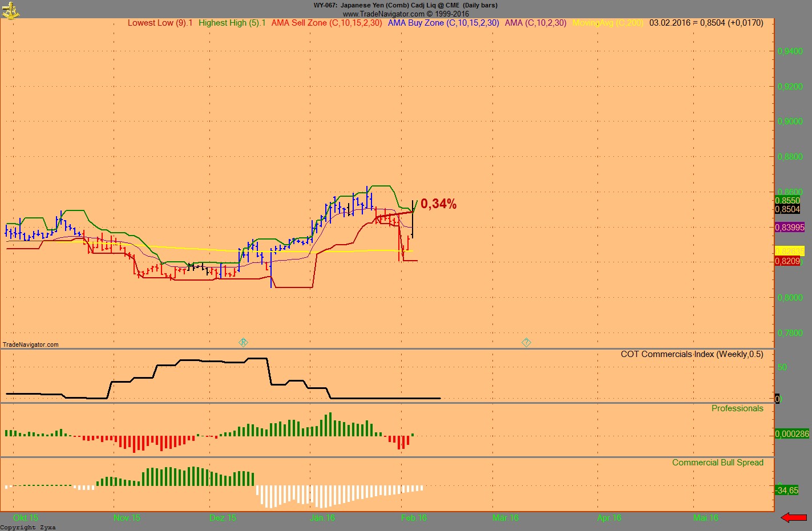Click the red scroll arrow bottom right
The height and width of the screenshot is (531, 812).
point(794,518)
